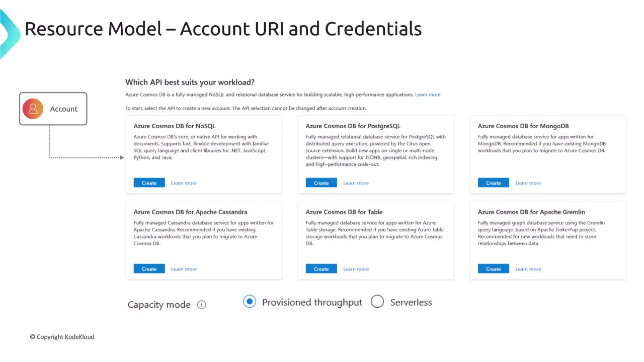
Task: Click the Azure Cosmos DB for NoSQL title
Action: (174, 126)
